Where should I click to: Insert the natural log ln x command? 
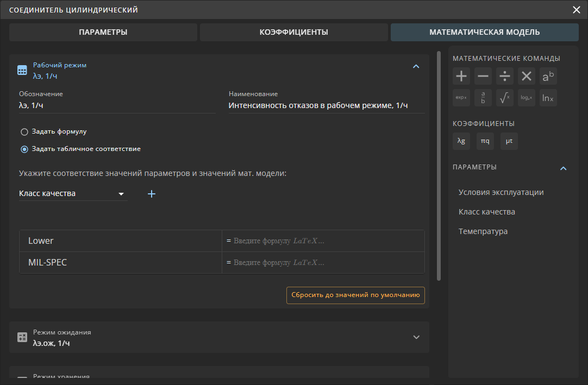[x=548, y=98]
